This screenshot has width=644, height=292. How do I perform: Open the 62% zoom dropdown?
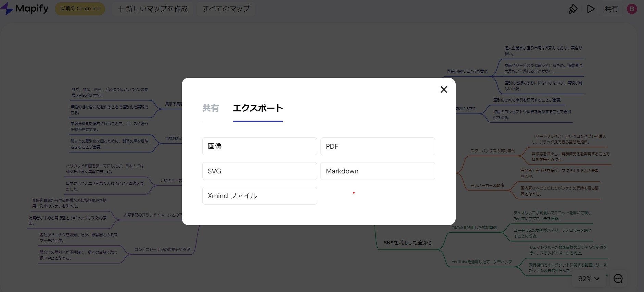(589, 279)
